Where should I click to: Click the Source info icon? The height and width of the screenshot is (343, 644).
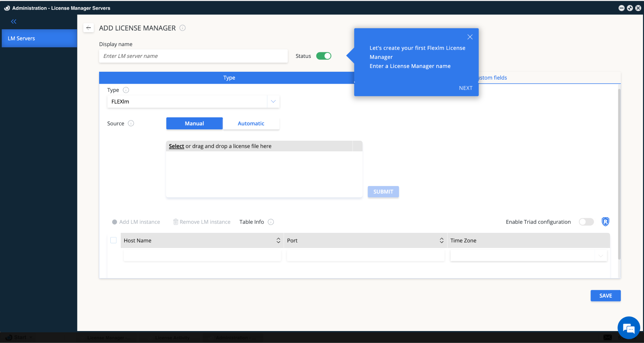point(132,123)
